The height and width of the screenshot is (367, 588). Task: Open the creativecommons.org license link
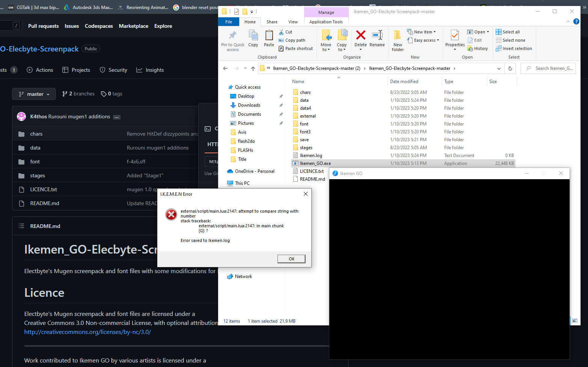[x=87, y=332]
